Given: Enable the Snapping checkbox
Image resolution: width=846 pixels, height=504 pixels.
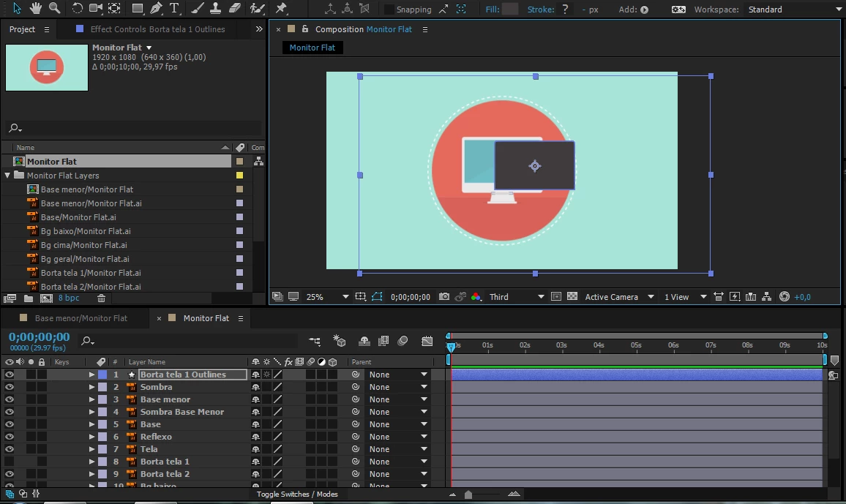Looking at the screenshot, I should click(389, 10).
